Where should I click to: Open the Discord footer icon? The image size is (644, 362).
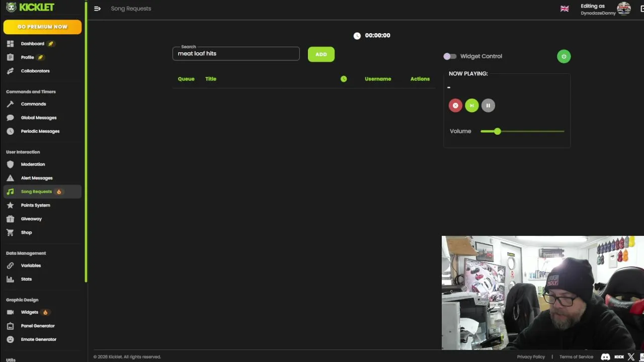606,357
